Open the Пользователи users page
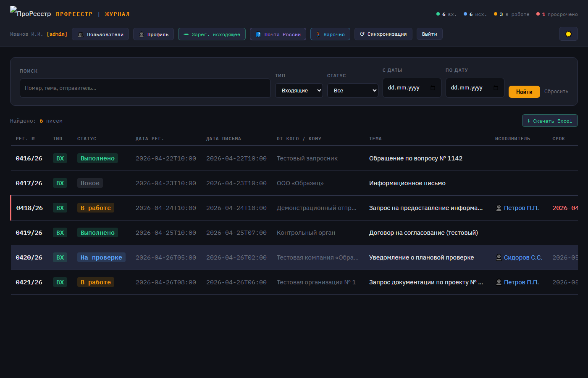Screen dimensions: 588x378 [100, 34]
